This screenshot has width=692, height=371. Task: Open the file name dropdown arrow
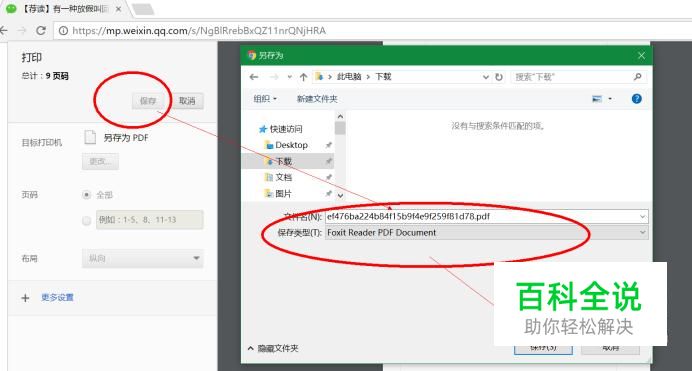click(x=643, y=217)
